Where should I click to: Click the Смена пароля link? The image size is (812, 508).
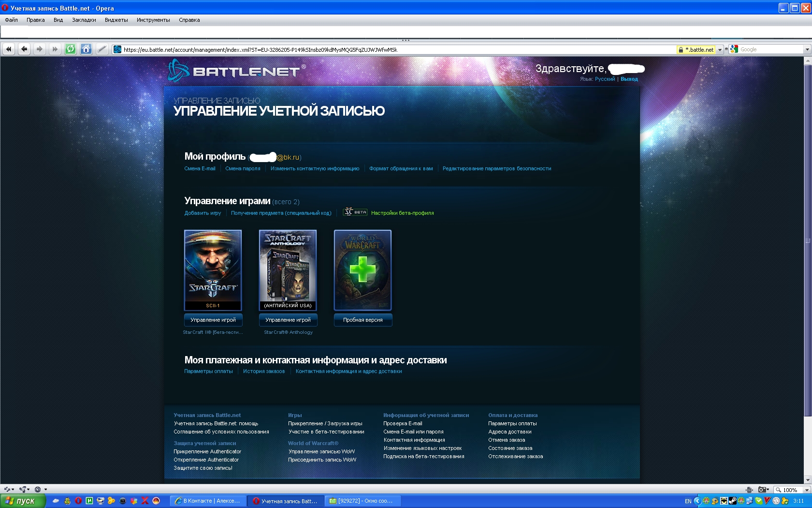pyautogui.click(x=243, y=168)
